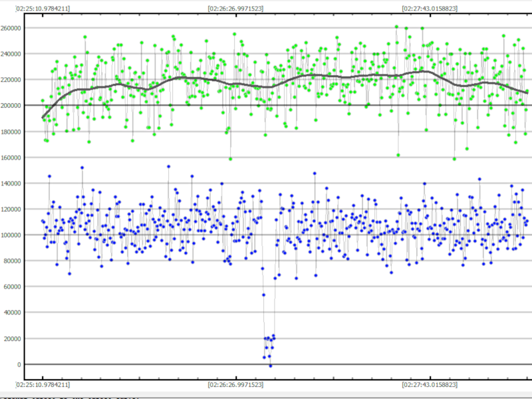Click the 20000 y-axis label

point(13,339)
